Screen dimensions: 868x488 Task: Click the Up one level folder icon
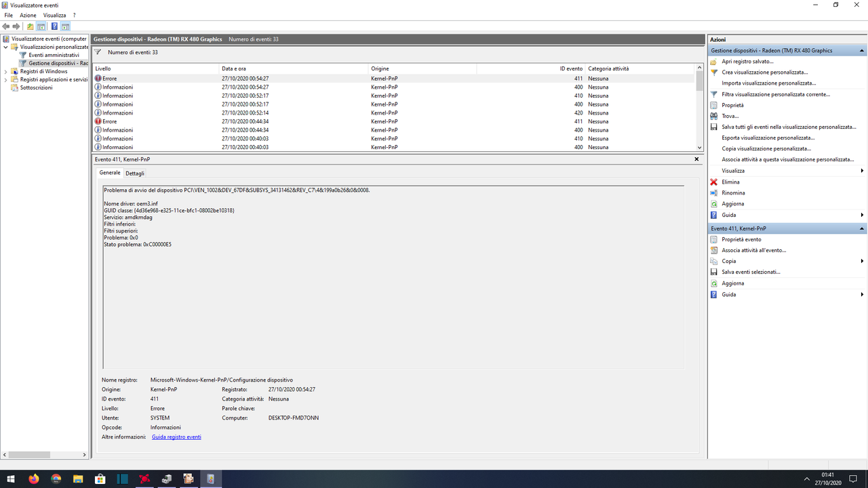click(30, 26)
